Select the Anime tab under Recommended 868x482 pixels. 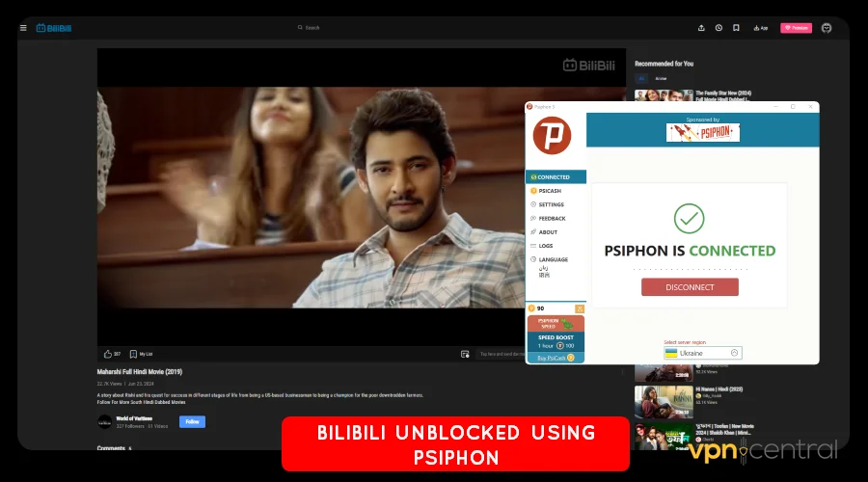(661, 79)
